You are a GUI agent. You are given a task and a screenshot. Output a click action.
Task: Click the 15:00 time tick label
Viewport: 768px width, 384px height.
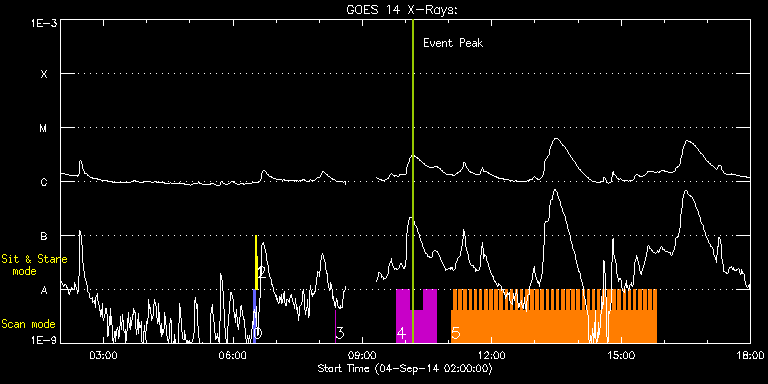[621, 356]
